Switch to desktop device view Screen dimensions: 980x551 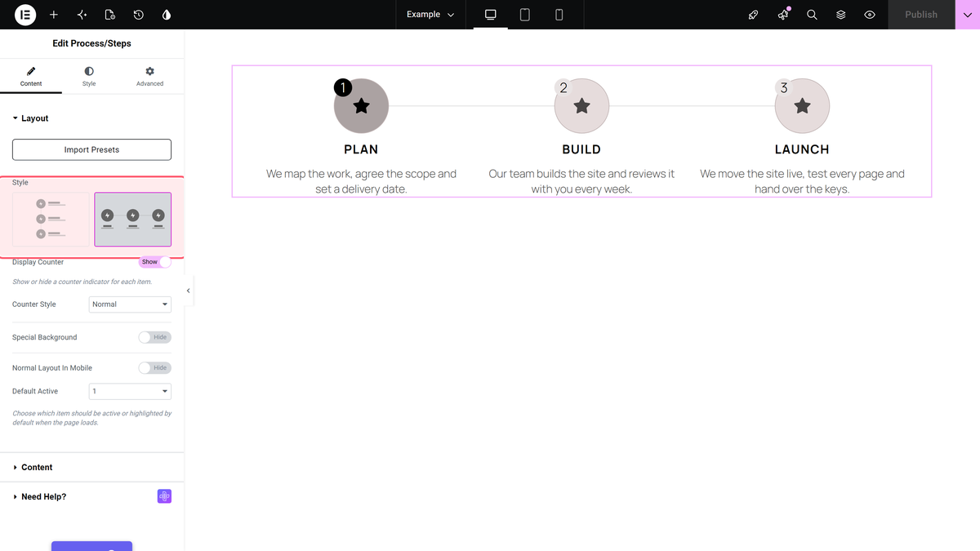coord(491,15)
